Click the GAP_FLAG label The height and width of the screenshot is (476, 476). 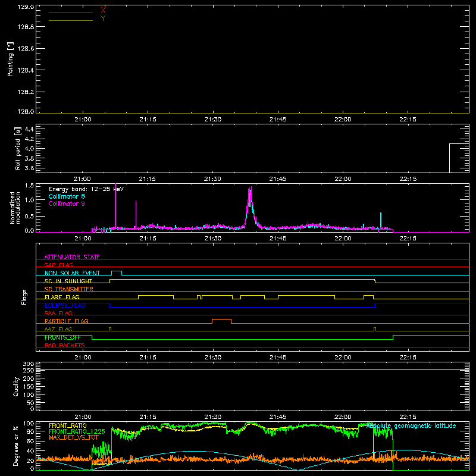[x=58, y=265]
